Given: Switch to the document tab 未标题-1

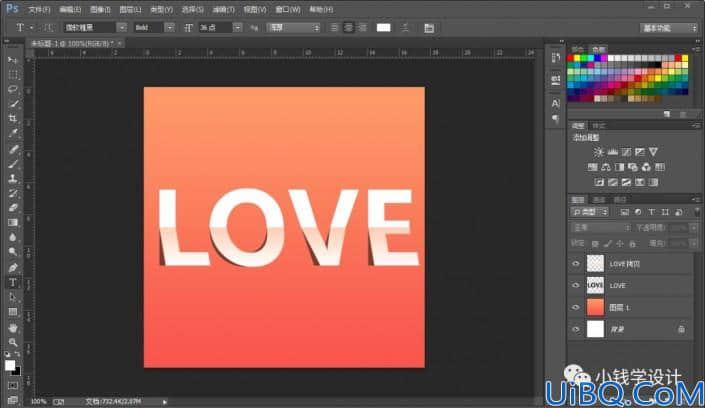Looking at the screenshot, I should coord(72,43).
